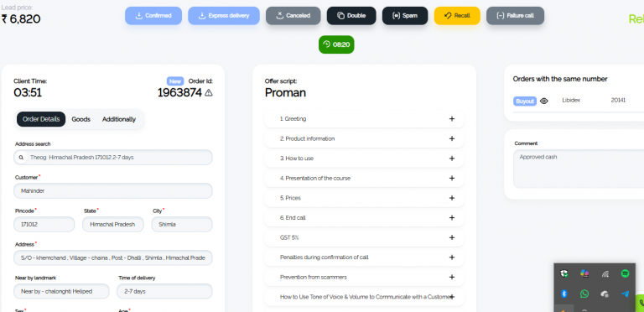This screenshot has height=312, width=644.
Task: Click the Failure call button
Action: (515, 16)
